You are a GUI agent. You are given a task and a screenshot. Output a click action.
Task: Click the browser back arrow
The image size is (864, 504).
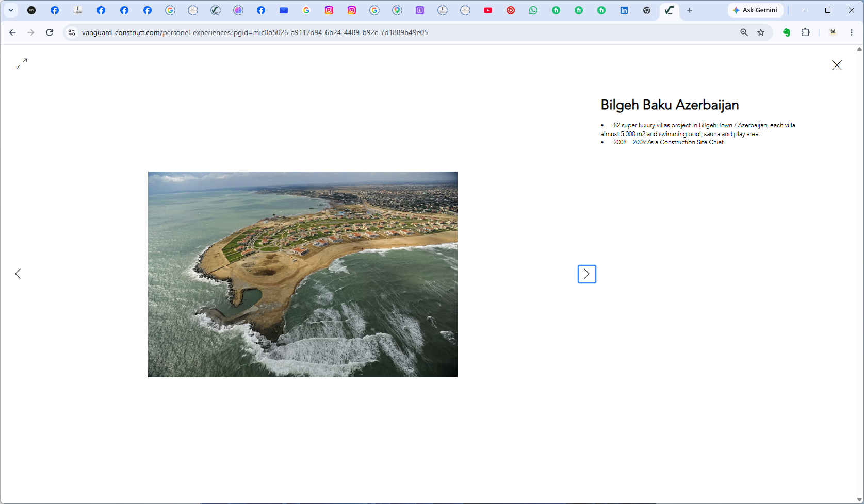coord(12,32)
